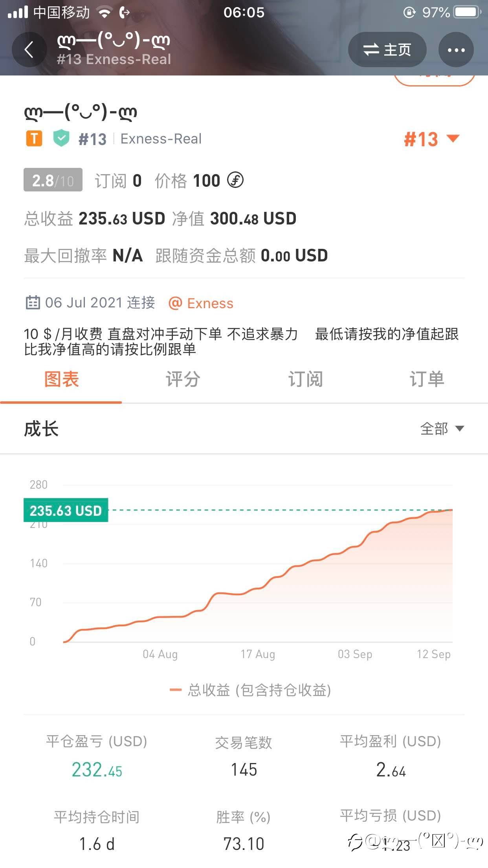This screenshot has width=488, height=868.
Task: Open the 全部 time range dropdown
Action: point(442,428)
